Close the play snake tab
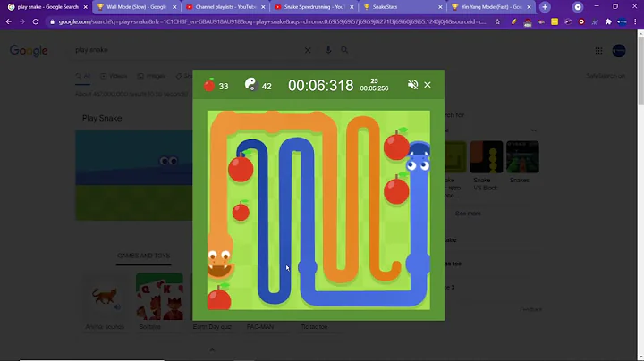 (x=86, y=7)
